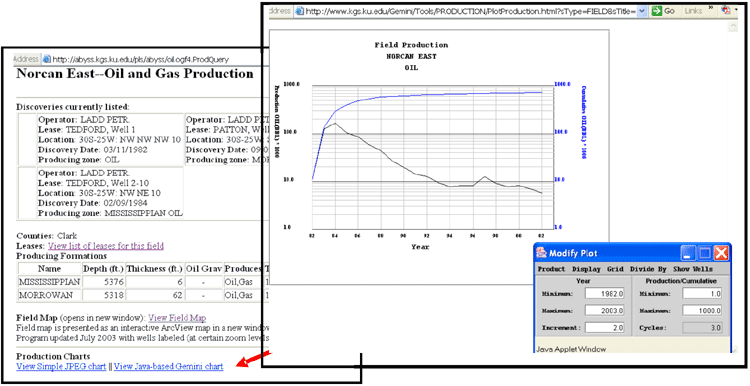Expand the Links toolbar chevron
The image size is (750, 386).
[x=711, y=8]
